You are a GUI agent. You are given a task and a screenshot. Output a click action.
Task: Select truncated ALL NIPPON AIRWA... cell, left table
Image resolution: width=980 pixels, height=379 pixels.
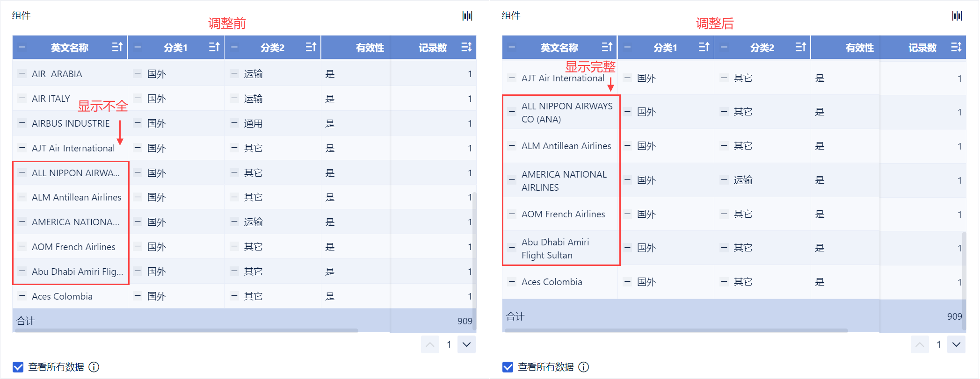click(x=76, y=173)
